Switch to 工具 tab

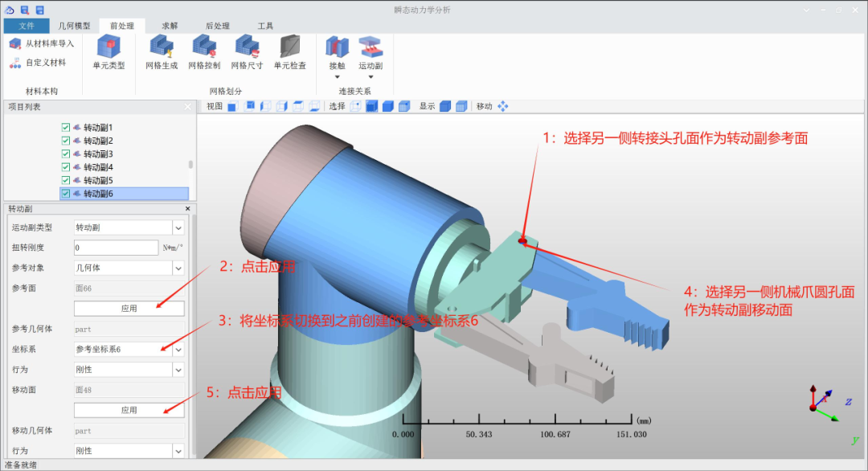[265, 26]
